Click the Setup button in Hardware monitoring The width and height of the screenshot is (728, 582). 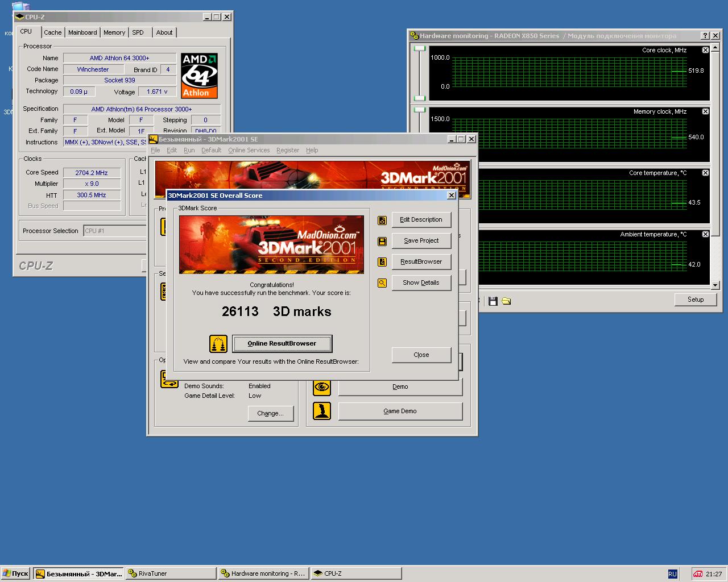pyautogui.click(x=696, y=300)
